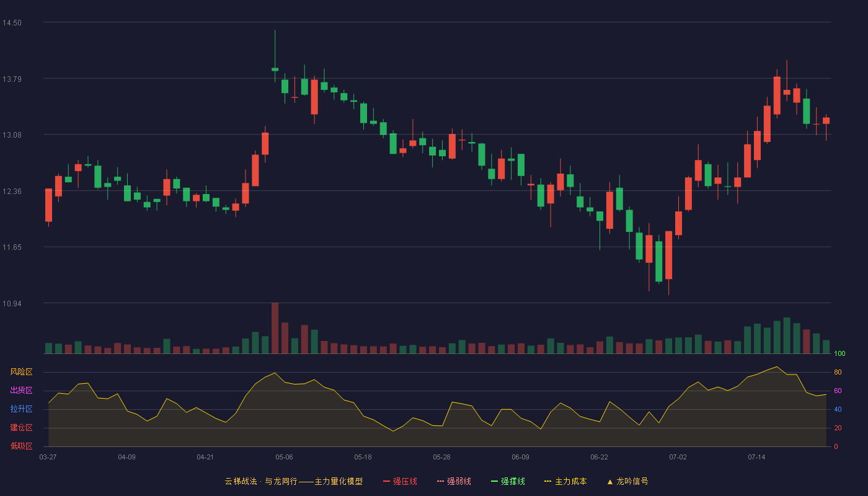Click the 05-06 date label

click(x=284, y=457)
